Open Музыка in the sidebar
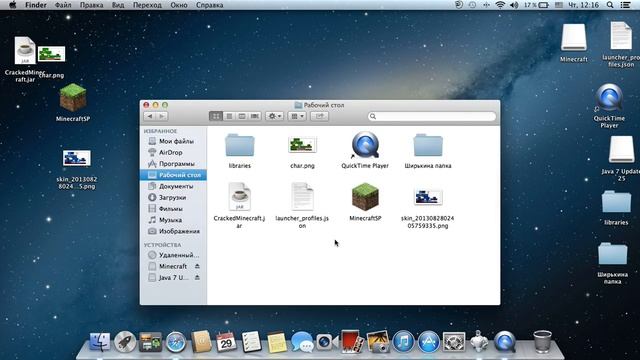Screen dimensions: 640x360 point(173,220)
